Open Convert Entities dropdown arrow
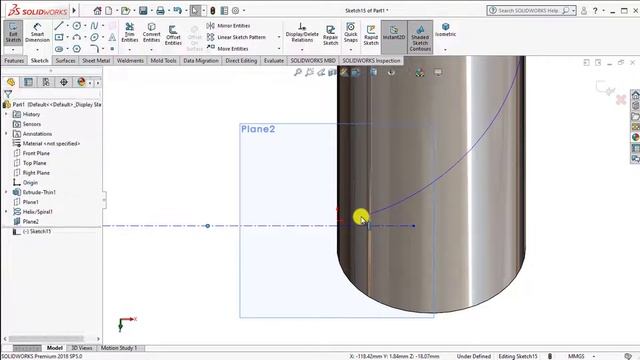This screenshot has height=360, width=640. (x=151, y=50)
